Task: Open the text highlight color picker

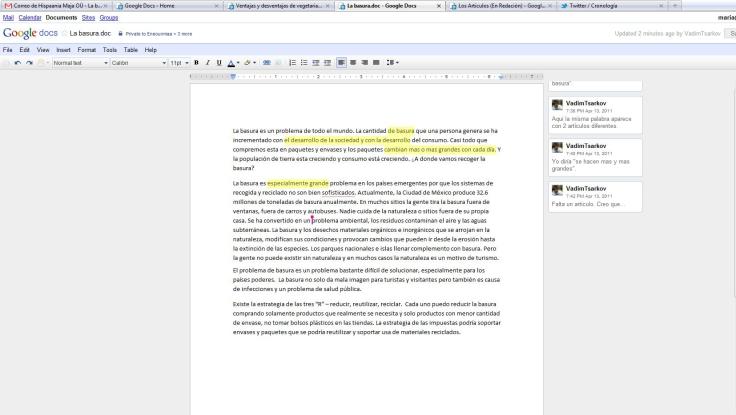Action: coord(249,63)
